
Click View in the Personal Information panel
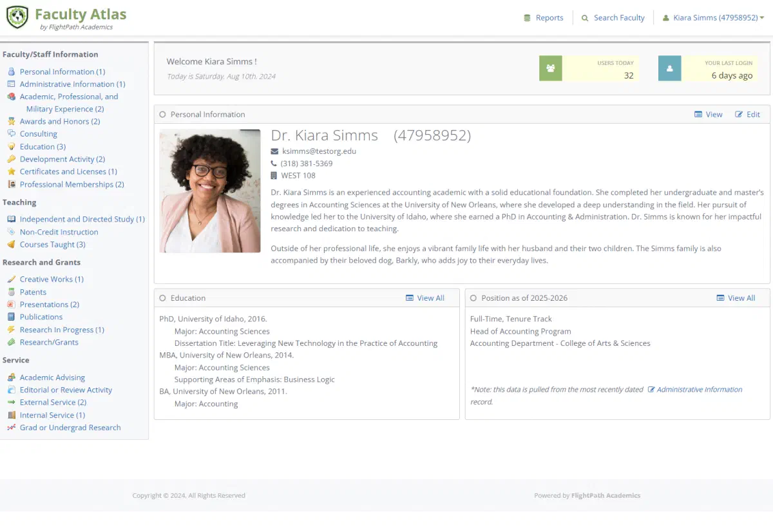[709, 114]
